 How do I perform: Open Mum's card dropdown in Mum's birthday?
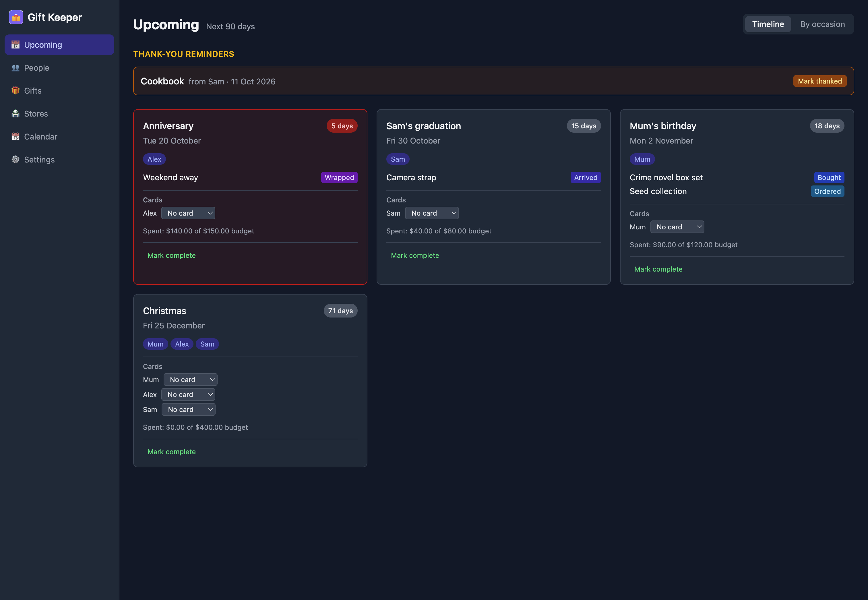[677, 227]
